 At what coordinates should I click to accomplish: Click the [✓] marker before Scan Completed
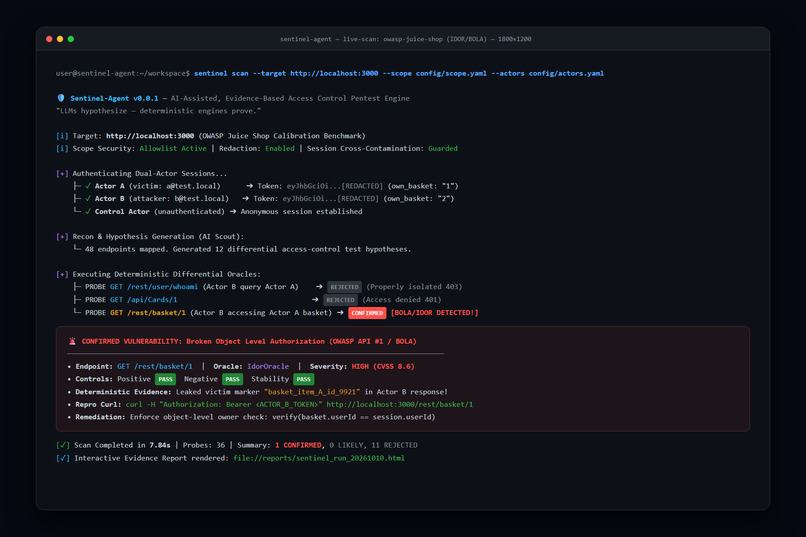tap(63, 446)
